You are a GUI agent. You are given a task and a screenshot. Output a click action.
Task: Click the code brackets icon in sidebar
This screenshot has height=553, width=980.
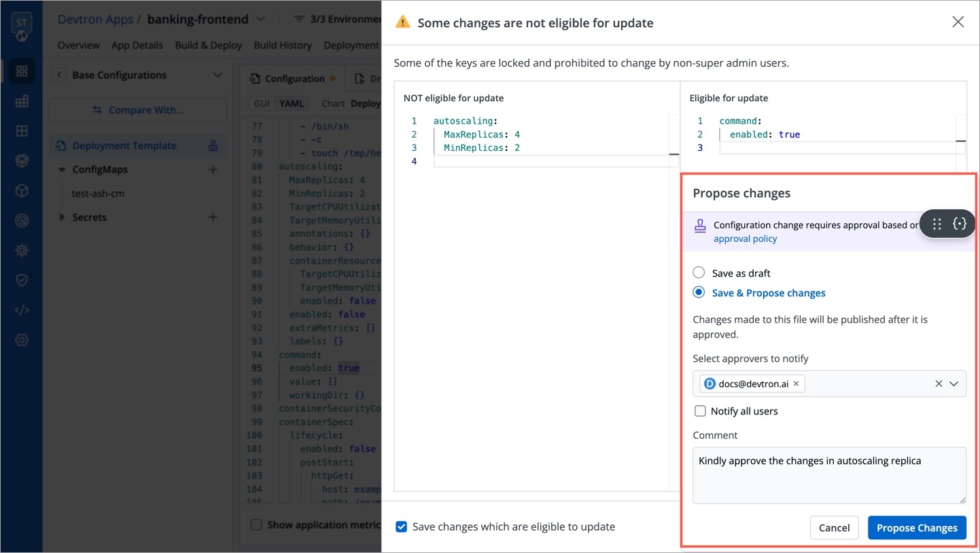(22, 310)
